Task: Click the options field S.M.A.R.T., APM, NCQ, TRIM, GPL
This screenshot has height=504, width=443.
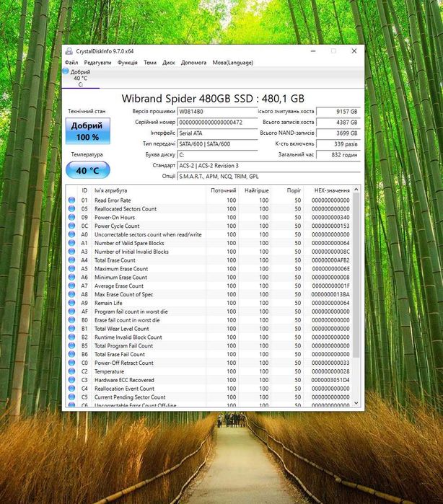Action: tap(269, 177)
